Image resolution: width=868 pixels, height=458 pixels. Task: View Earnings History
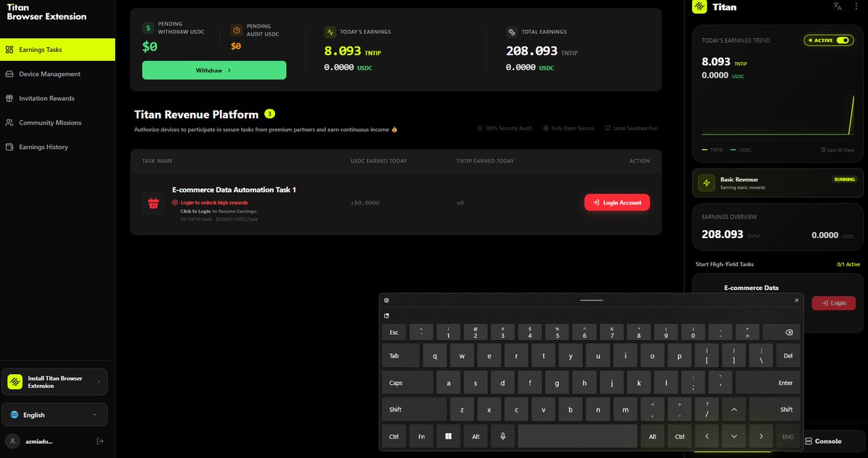point(58,147)
